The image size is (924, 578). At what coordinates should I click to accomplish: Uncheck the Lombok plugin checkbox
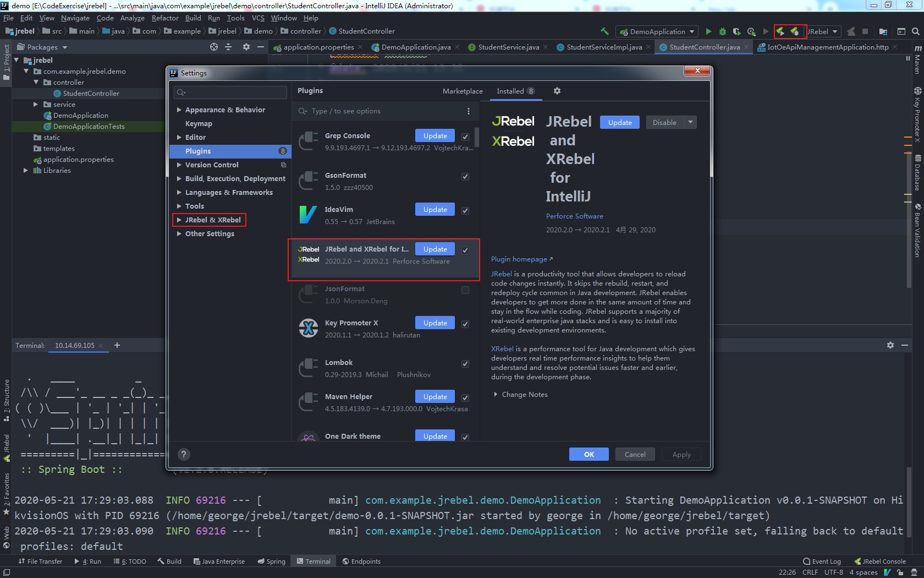point(465,364)
